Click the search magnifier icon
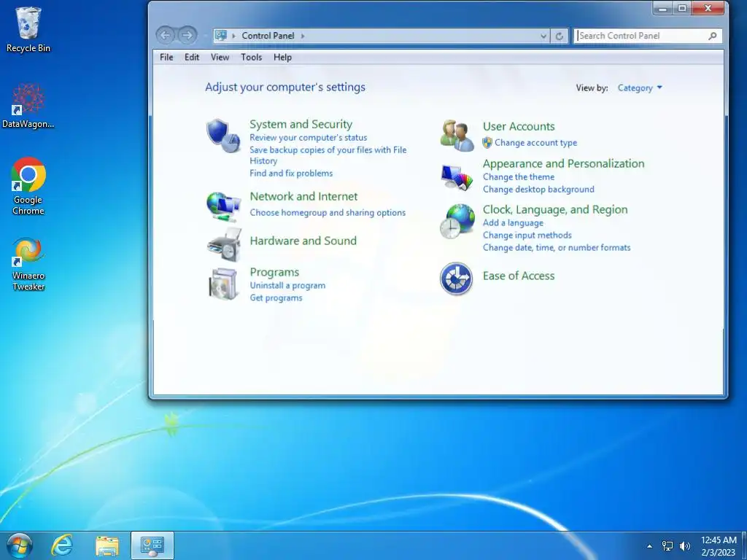Image resolution: width=747 pixels, height=560 pixels. [712, 36]
